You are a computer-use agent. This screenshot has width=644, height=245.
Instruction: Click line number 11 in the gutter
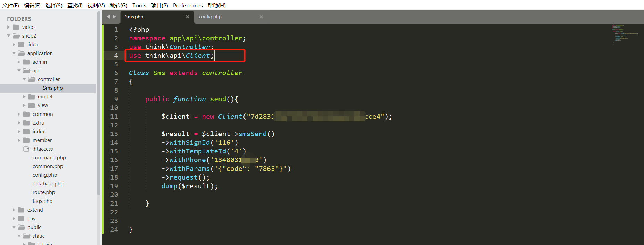tap(114, 117)
